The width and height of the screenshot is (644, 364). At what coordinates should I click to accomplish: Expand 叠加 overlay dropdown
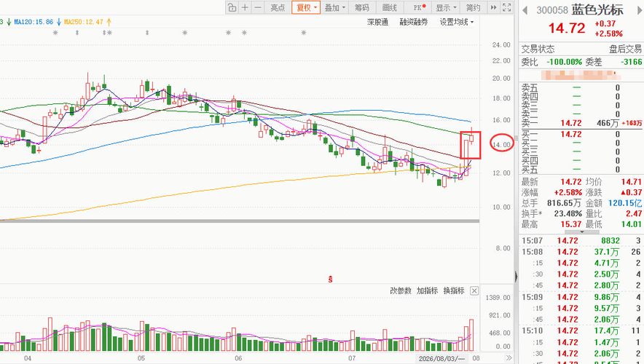coord(334,7)
